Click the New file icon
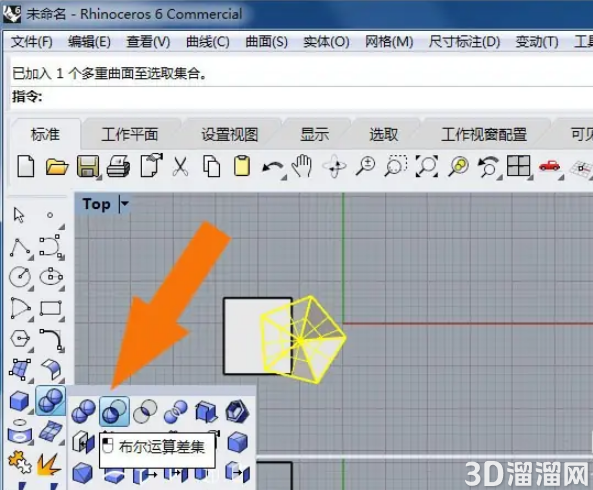Viewport: 593px width, 490px height. tap(26, 166)
